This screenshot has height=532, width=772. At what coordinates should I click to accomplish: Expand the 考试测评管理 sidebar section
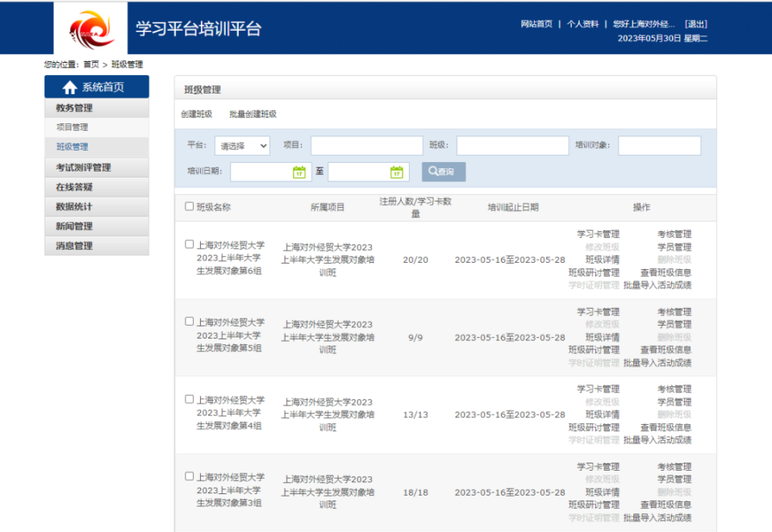coord(84,168)
